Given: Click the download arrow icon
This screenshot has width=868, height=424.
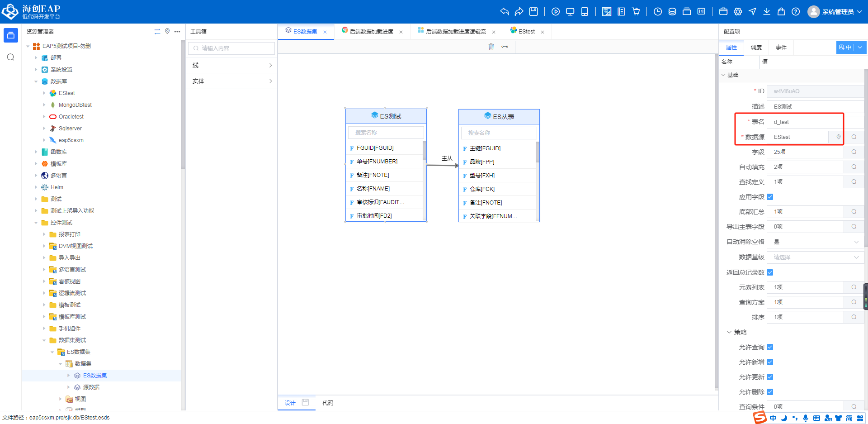Looking at the screenshot, I should [767, 12].
